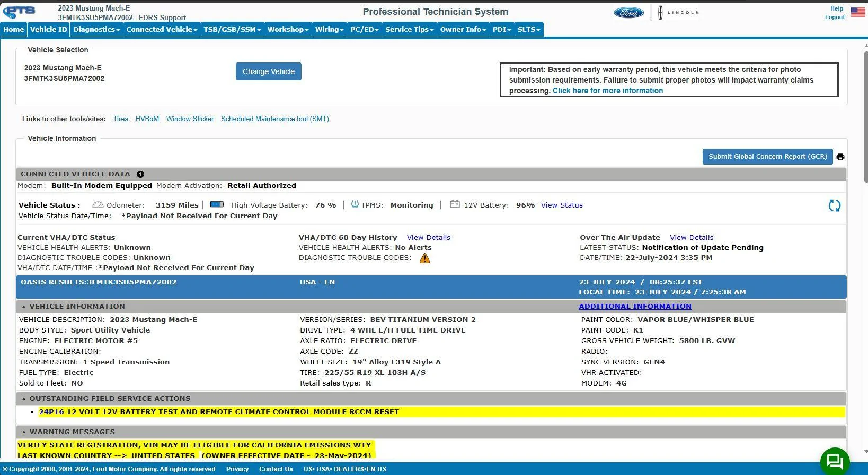
Task: Click the Logout link
Action: pos(835,17)
